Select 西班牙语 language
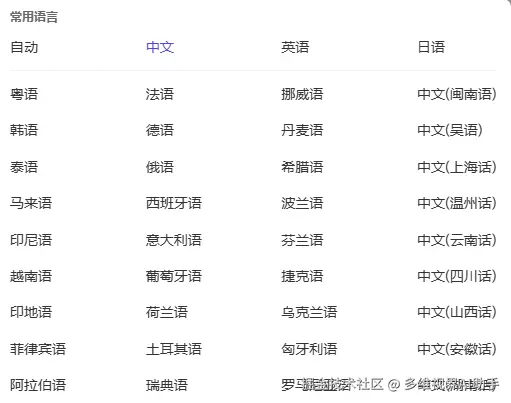 [x=174, y=203]
